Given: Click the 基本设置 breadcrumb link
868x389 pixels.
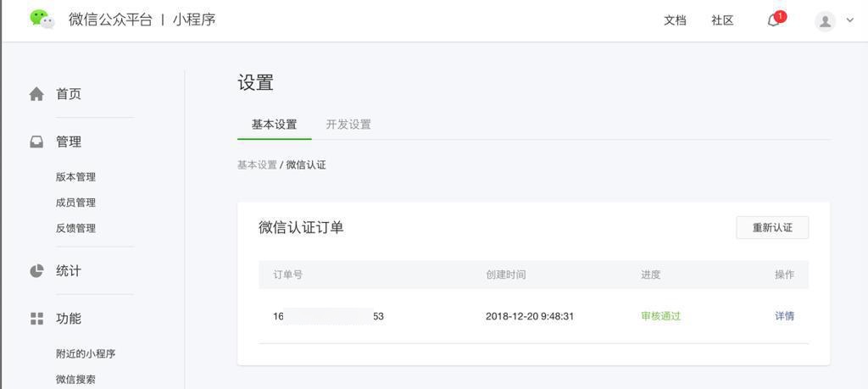Looking at the screenshot, I should click(x=257, y=165).
